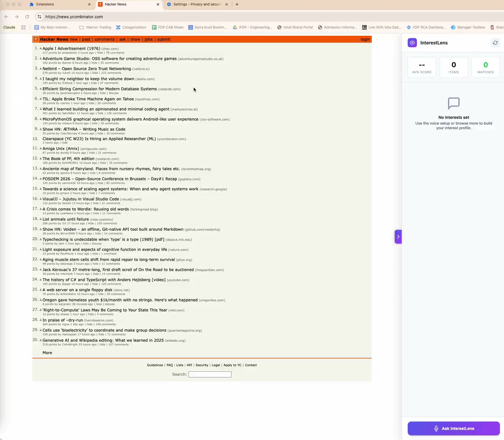Open '210 comments' on the Netbird story
The height and width of the screenshot is (440, 504).
[111, 73]
